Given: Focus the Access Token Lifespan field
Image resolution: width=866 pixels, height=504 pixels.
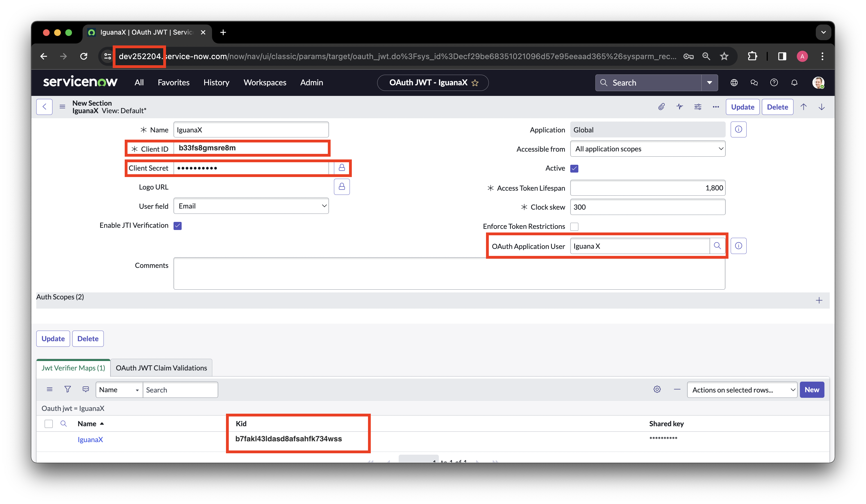Looking at the screenshot, I should pos(648,188).
